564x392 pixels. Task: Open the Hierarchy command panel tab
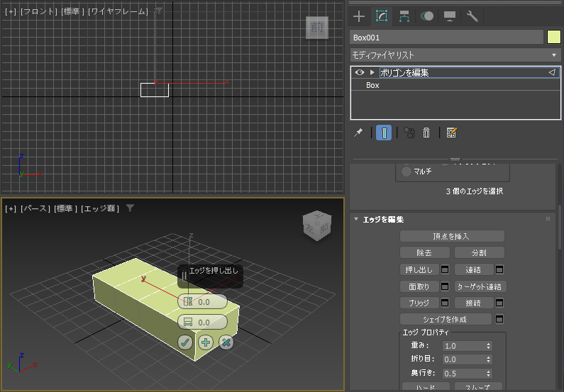tap(404, 16)
